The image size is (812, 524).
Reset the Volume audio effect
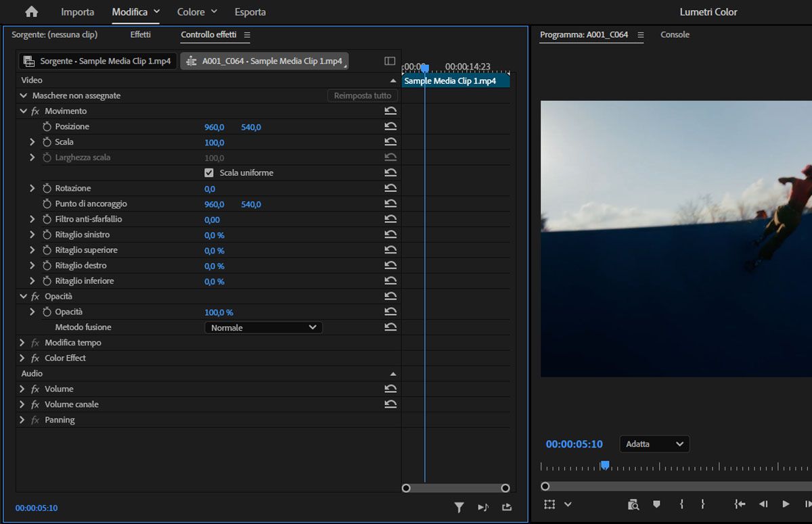point(390,389)
